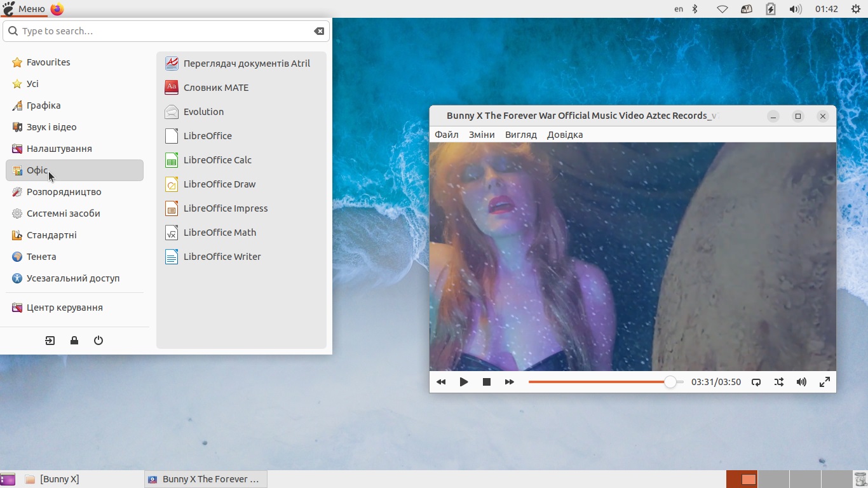Click the log out icon in menu
Screen dimensions: 868x488
click(x=50, y=341)
